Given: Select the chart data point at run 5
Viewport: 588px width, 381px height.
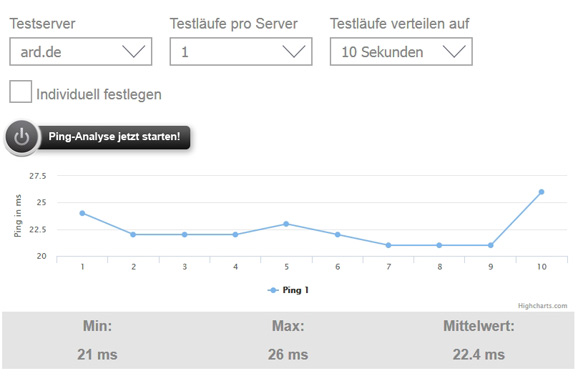Looking at the screenshot, I should (286, 224).
